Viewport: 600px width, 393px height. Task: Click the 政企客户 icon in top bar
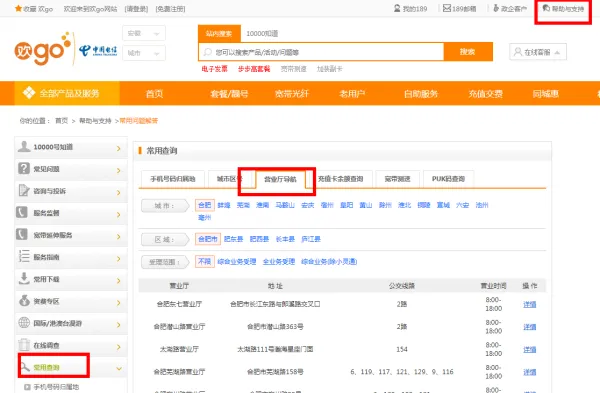pyautogui.click(x=496, y=8)
